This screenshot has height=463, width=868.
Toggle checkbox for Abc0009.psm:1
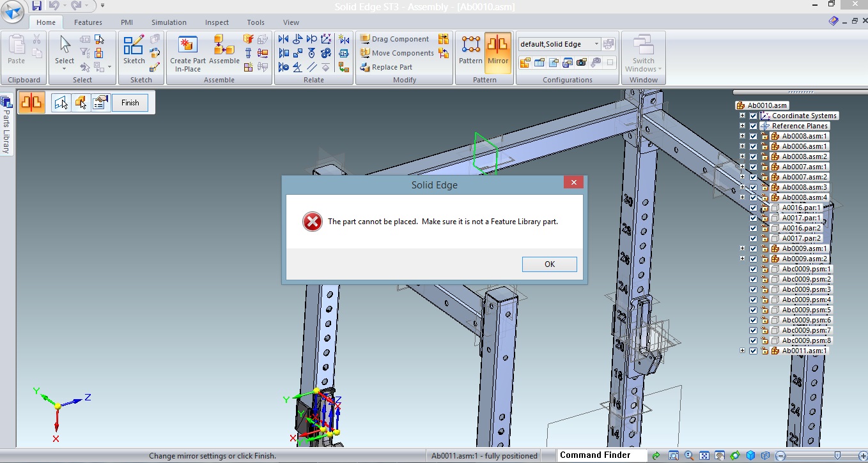pos(753,269)
